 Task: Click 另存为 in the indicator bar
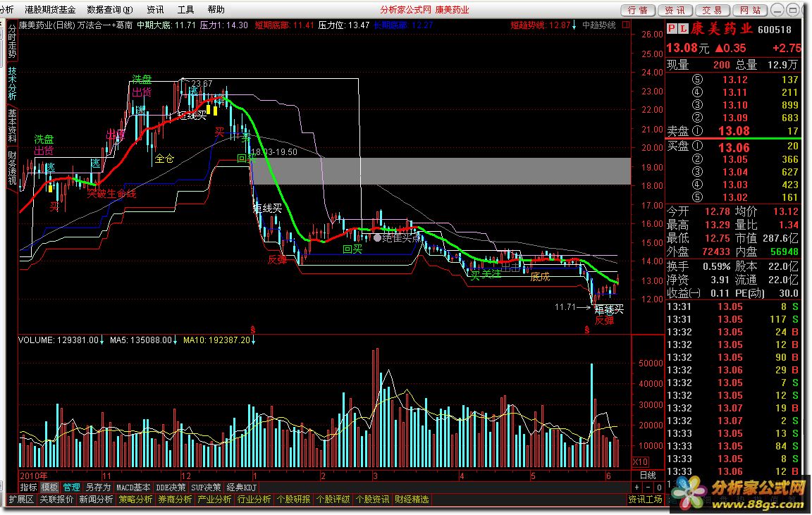tap(99, 488)
